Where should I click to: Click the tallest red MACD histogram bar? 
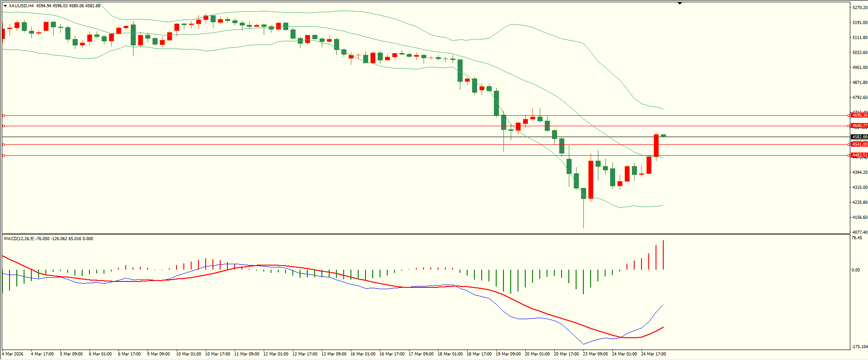(663, 255)
